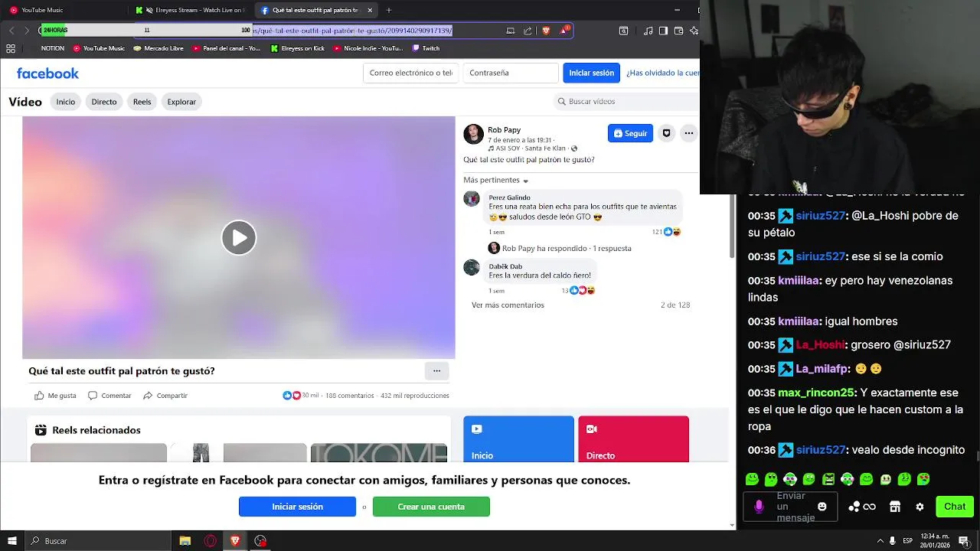Click the green Chat send button
This screenshot has width=980, height=551.
(x=955, y=507)
